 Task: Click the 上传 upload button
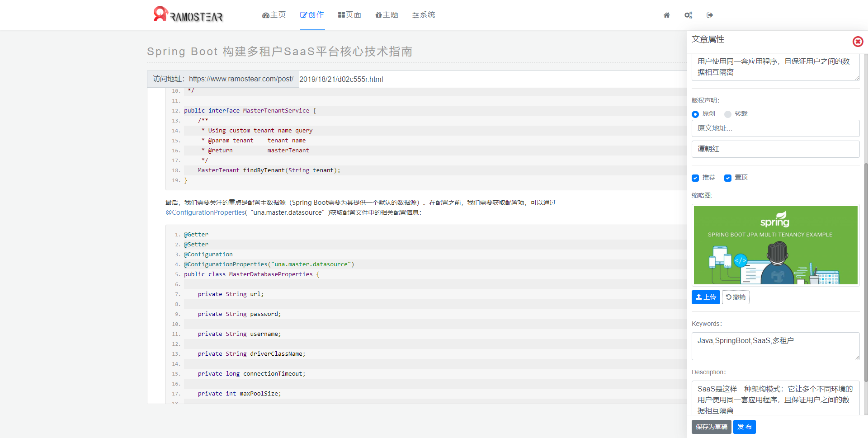pyautogui.click(x=706, y=297)
